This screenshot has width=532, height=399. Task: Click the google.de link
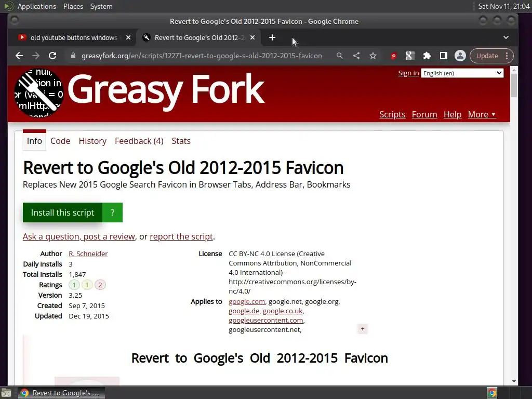point(244,311)
